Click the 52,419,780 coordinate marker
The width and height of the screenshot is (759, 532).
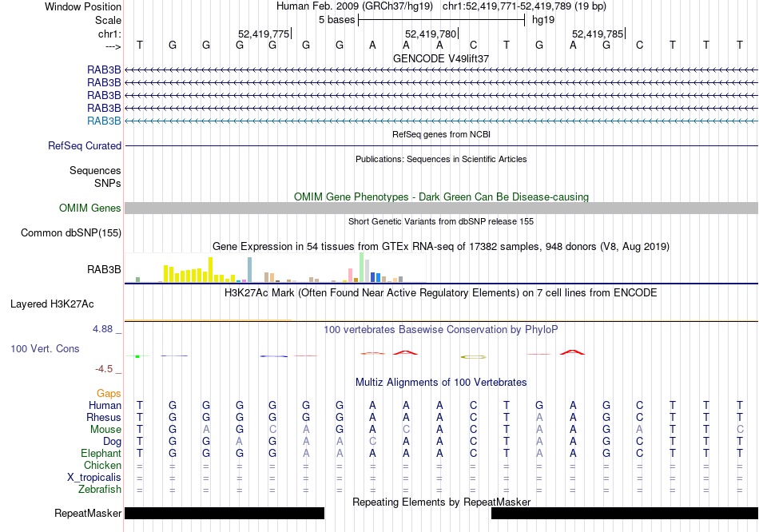pyautogui.click(x=431, y=34)
